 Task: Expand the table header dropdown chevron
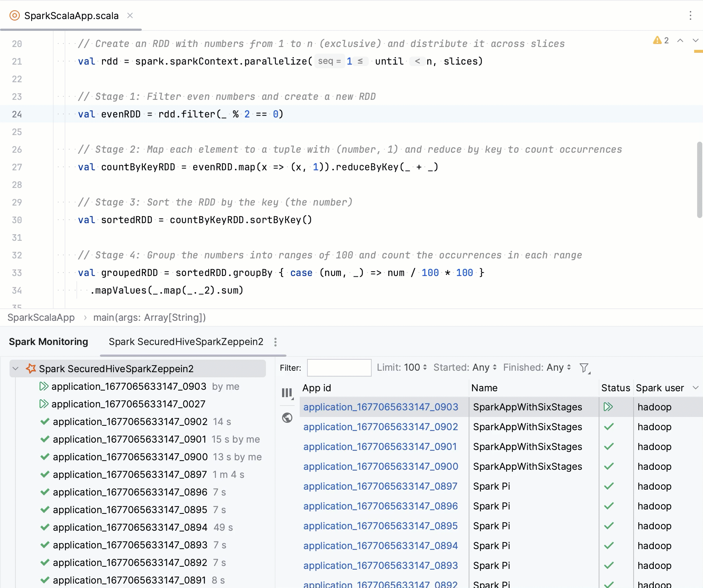tap(695, 388)
